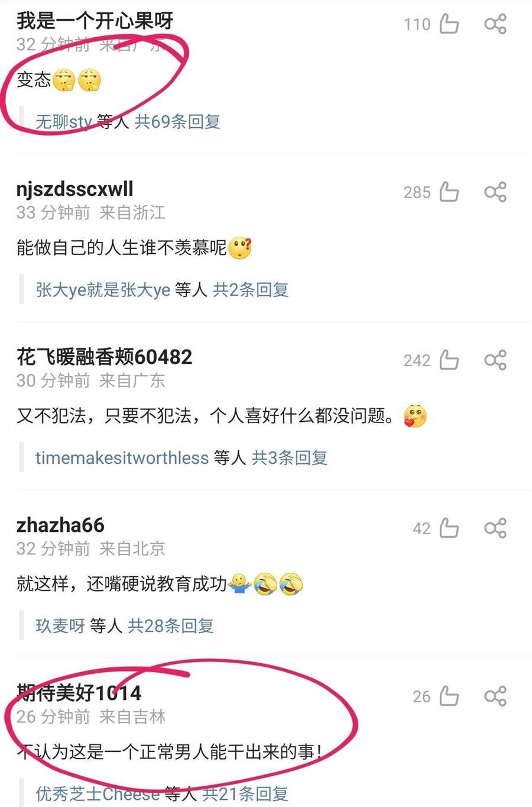The width and height of the screenshot is (532, 807).
Task: Like zhazha66's comment with 42 likes
Action: (449, 528)
